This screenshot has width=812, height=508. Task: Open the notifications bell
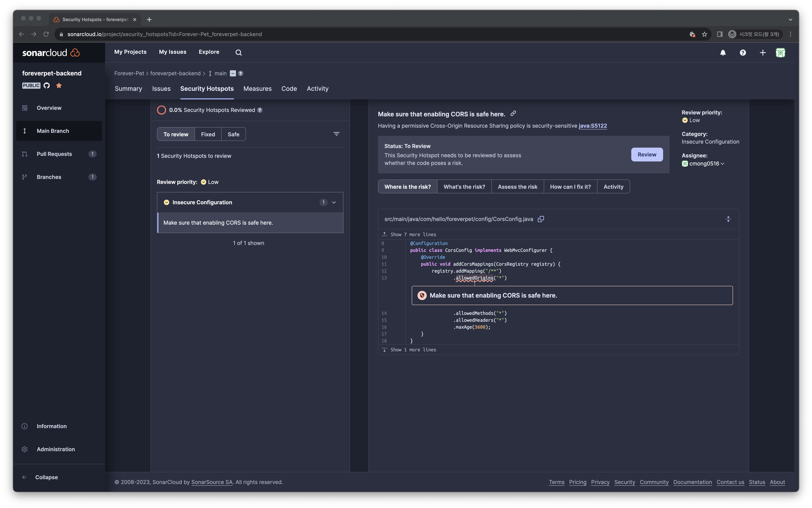click(723, 52)
